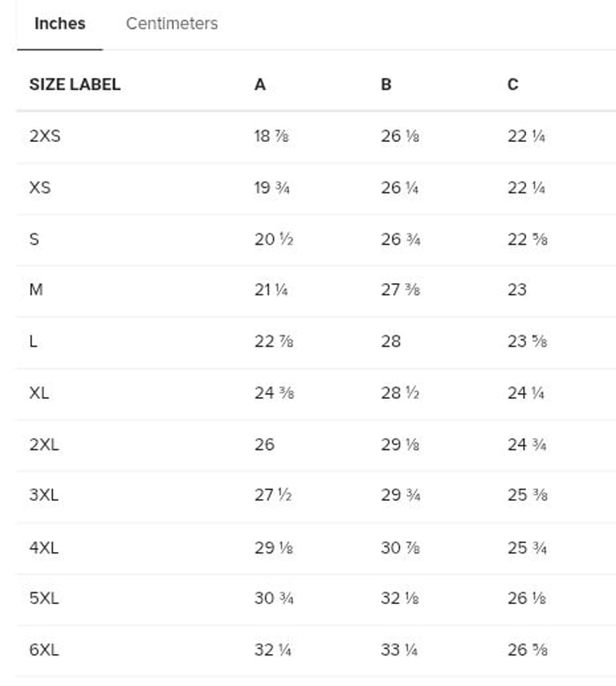
Task: Click the column B header
Action: tap(386, 84)
